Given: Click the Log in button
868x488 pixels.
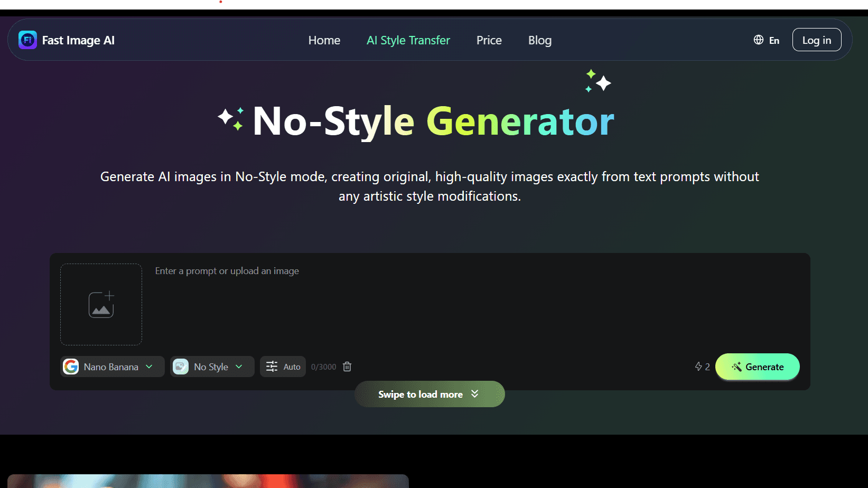Looking at the screenshot, I should 816,40.
